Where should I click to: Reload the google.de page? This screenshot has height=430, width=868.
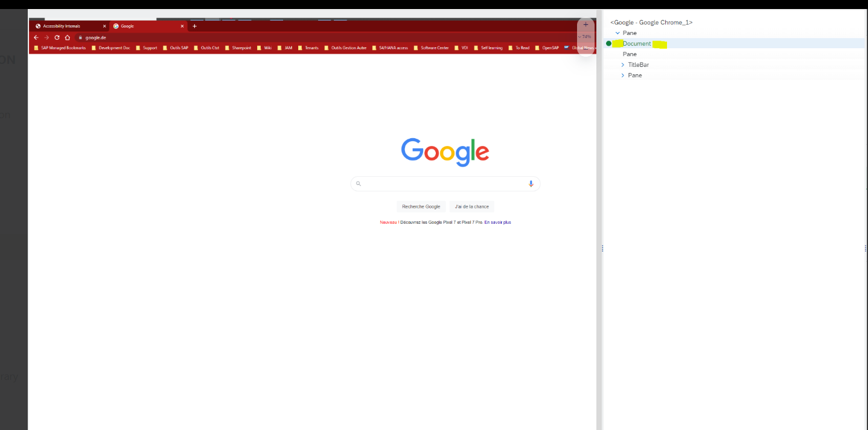pos(57,37)
